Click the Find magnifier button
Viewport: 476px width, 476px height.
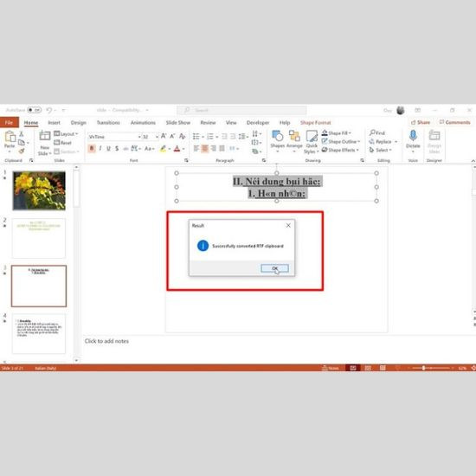[377, 132]
